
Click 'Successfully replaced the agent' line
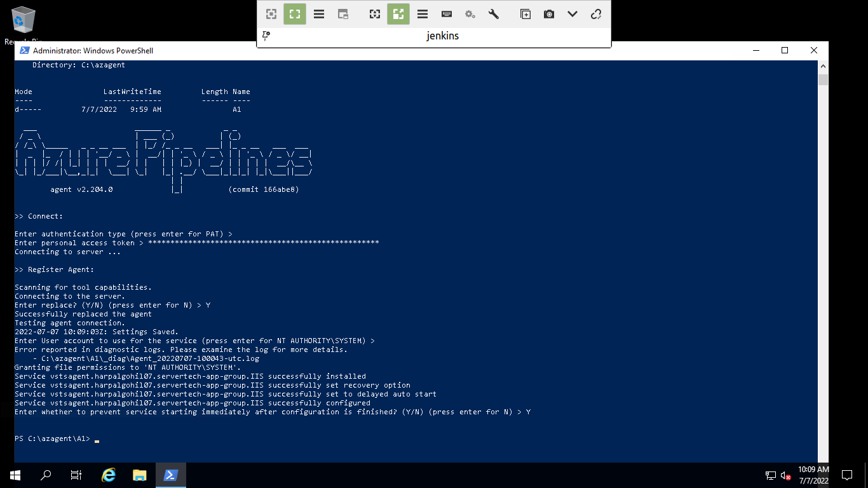(83, 314)
